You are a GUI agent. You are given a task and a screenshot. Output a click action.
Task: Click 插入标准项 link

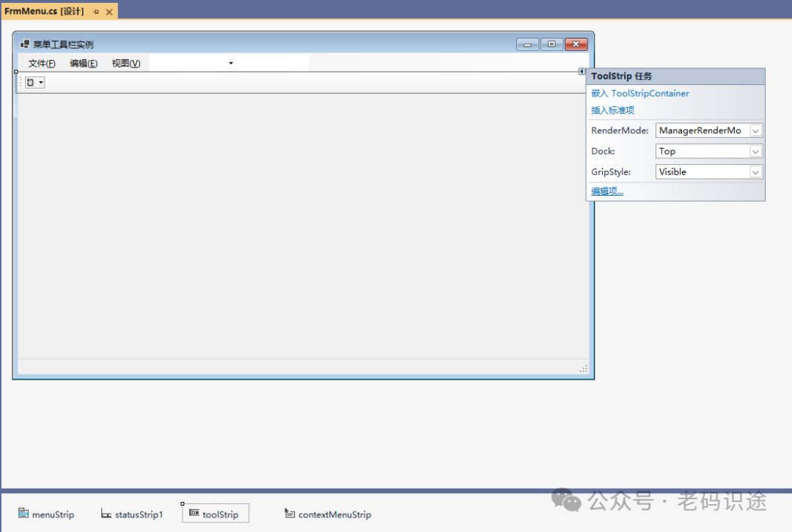(612, 110)
